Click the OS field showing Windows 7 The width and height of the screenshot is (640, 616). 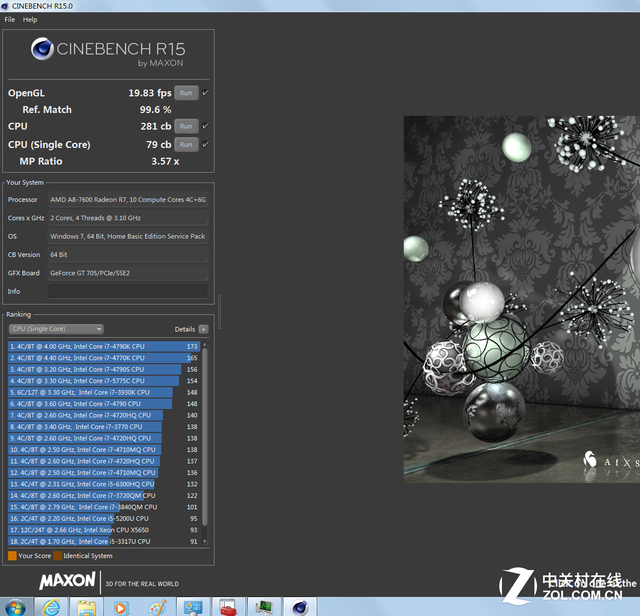point(128,236)
